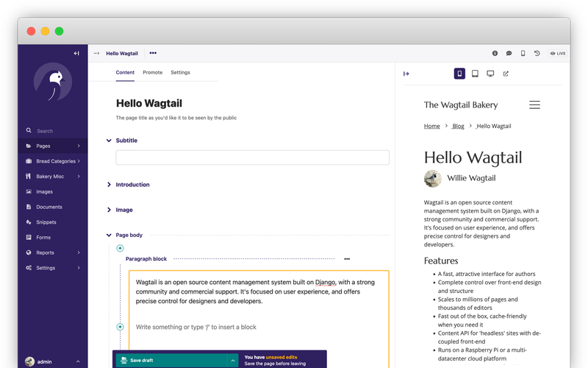The image size is (588, 368).
Task: Click the Hello Wagtail page title field
Action: 149,103
